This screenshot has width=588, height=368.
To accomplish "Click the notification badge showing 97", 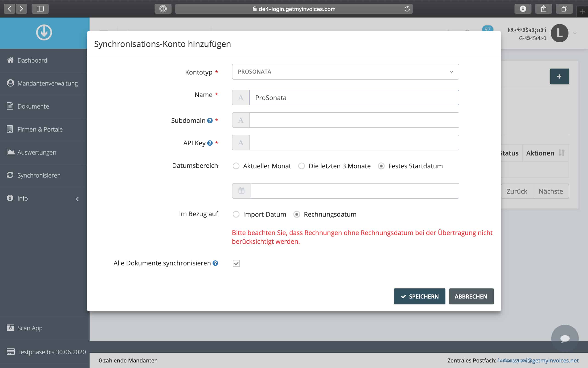I will click(487, 29).
